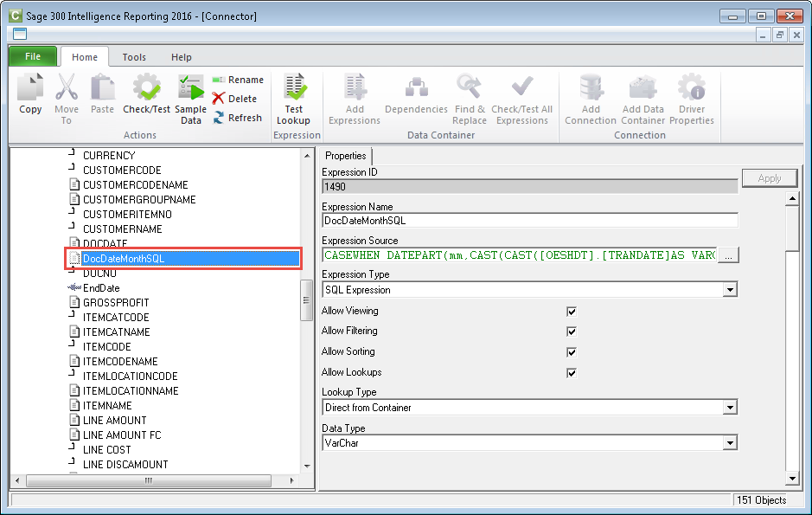The image size is (812, 515).
Task: Open the Data Type dropdown
Action: 730,443
